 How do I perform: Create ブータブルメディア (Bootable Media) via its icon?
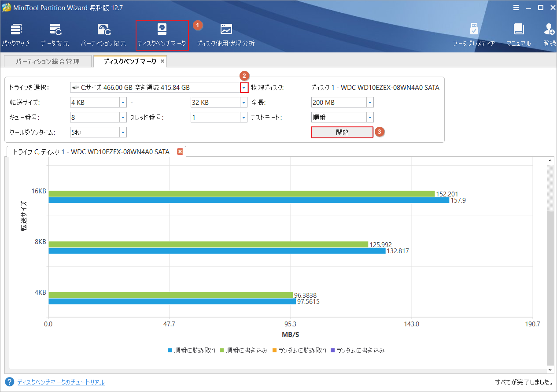(473, 30)
